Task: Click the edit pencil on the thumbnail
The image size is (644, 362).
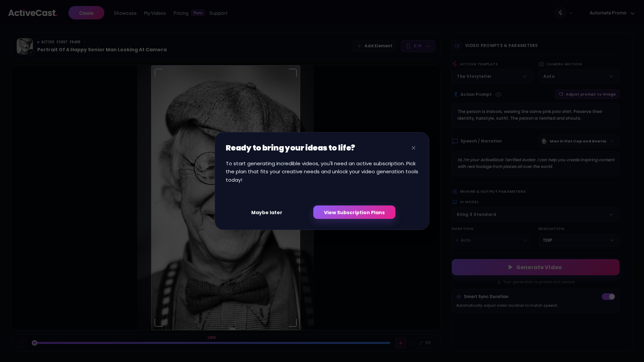Action: click(x=31, y=52)
